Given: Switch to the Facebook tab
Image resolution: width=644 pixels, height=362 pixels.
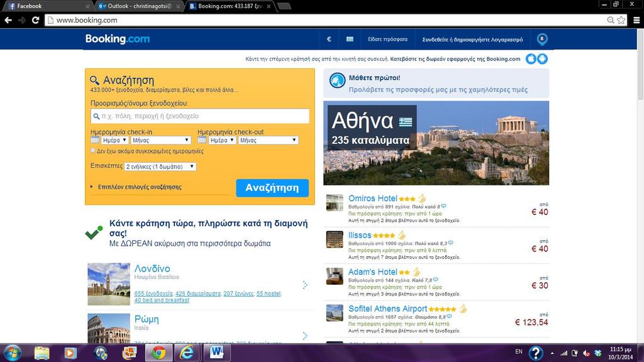Looking at the screenshot, I should pos(47,6).
